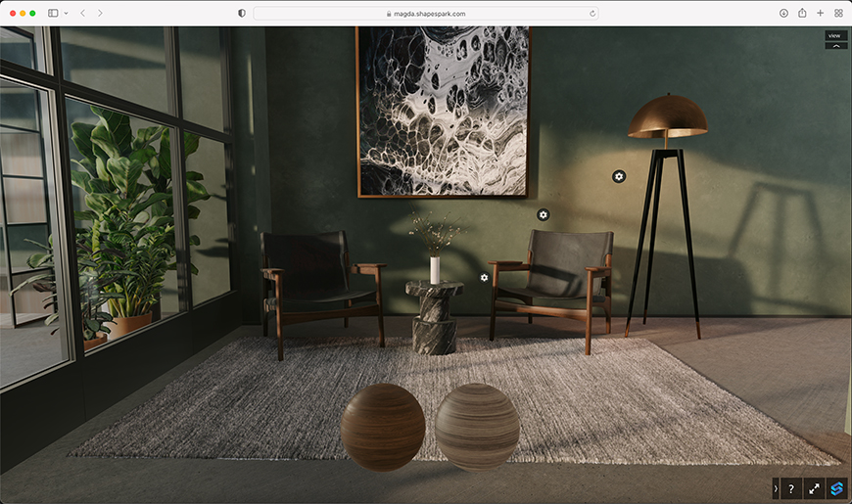Click the gear icon beside the marble side table
Viewport: 852px width, 504px height.
[484, 278]
